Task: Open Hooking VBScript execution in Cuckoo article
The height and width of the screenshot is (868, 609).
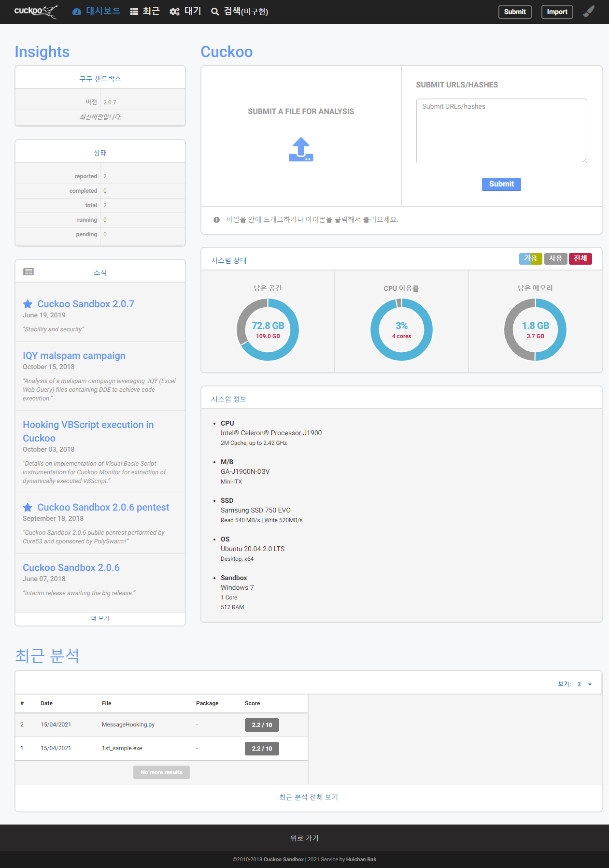Action: [x=88, y=431]
